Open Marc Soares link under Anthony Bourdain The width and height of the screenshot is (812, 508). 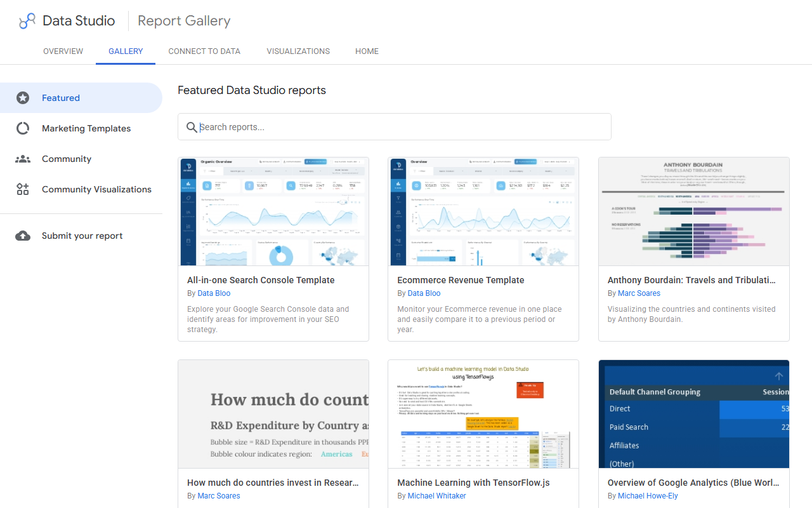639,293
